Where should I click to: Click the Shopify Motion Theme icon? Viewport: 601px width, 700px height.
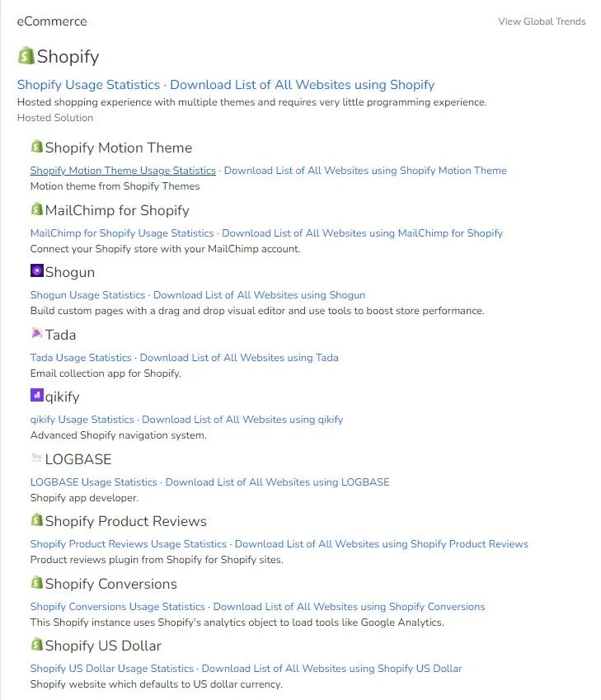click(36, 146)
